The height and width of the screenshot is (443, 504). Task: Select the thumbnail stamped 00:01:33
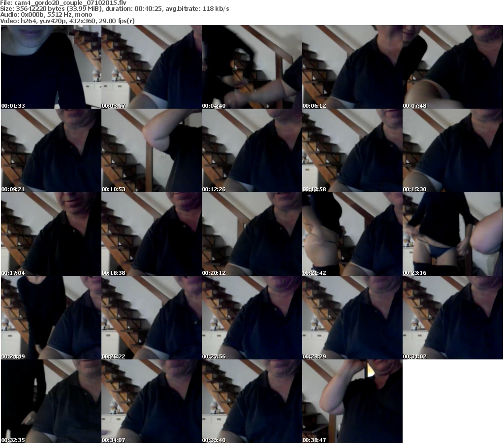pos(51,67)
